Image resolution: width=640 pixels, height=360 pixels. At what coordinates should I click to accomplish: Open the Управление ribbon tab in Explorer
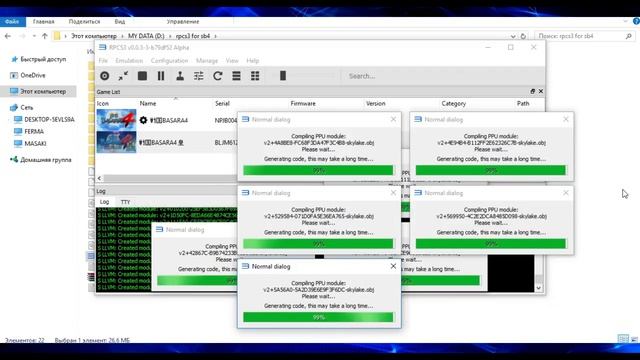pos(183,22)
